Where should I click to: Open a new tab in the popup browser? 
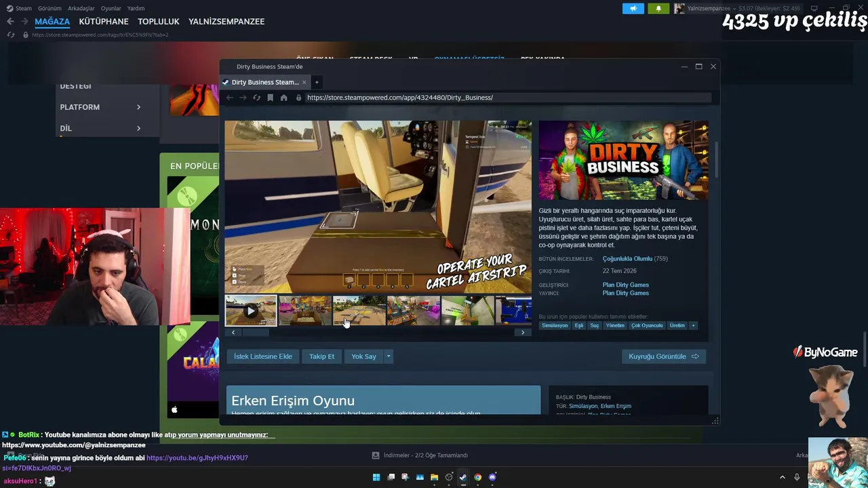[316, 82]
